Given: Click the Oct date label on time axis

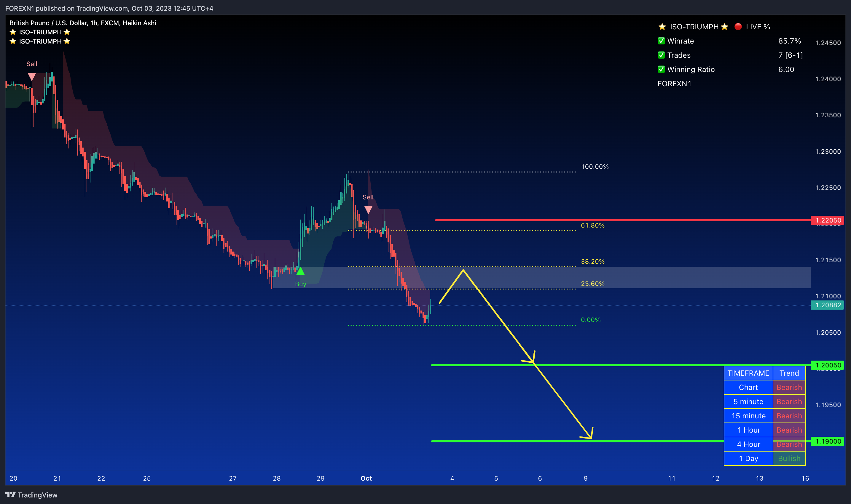Looking at the screenshot, I should (366, 478).
